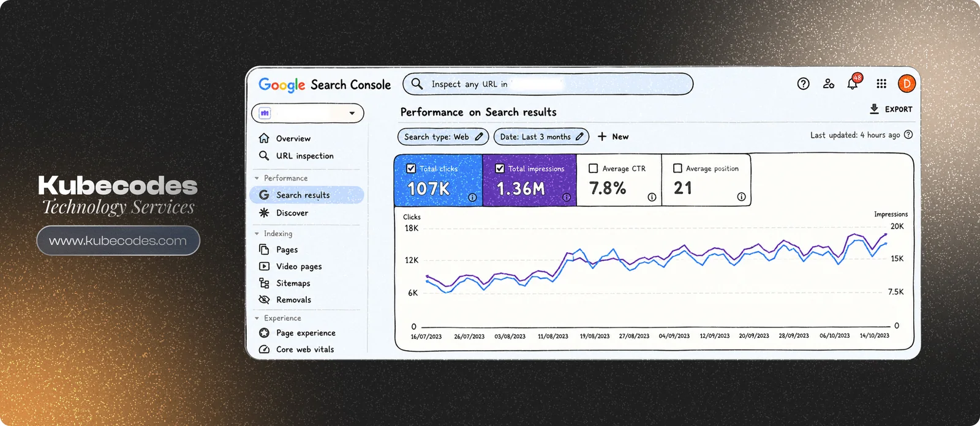The height and width of the screenshot is (426, 980).
Task: Click the Performance on Search results heading
Action: pos(478,112)
